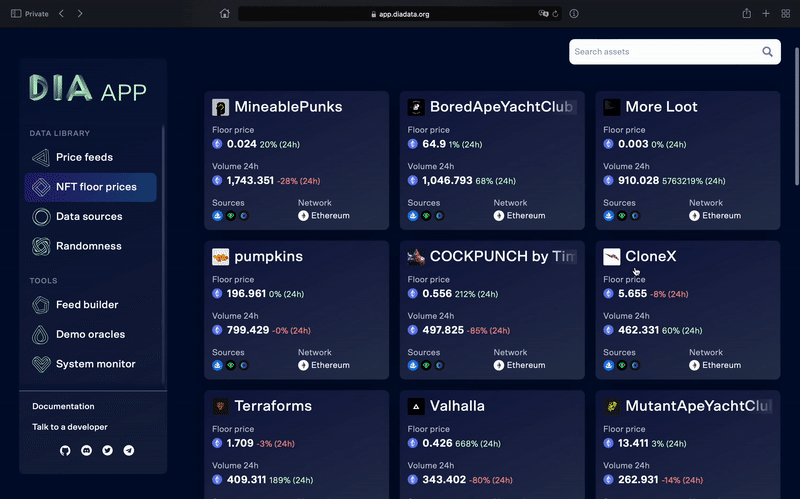Click the Ethereum network label on MineablePunks card
This screenshot has height=499, width=800.
(x=330, y=215)
